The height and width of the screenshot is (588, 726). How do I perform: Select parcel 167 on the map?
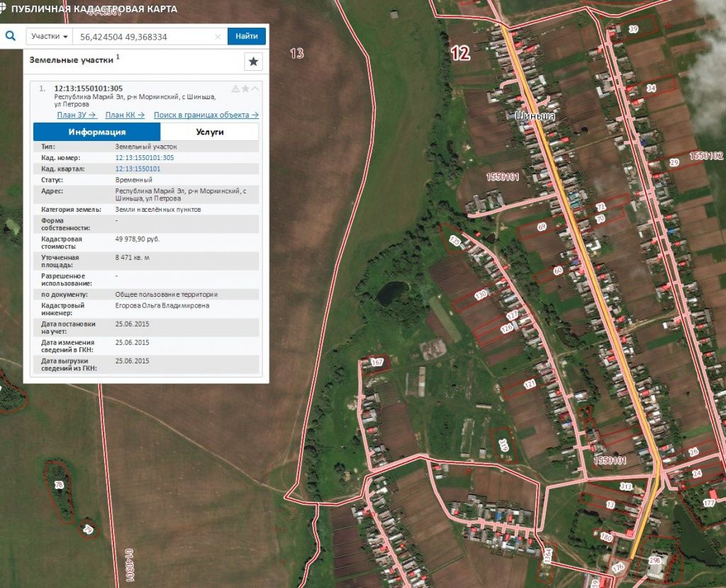coord(377,363)
